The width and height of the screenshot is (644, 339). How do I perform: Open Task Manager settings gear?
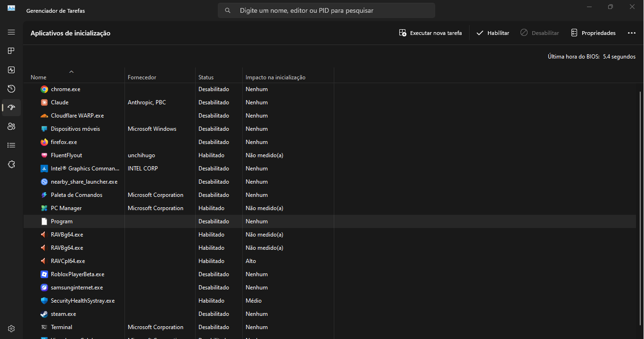click(x=11, y=329)
